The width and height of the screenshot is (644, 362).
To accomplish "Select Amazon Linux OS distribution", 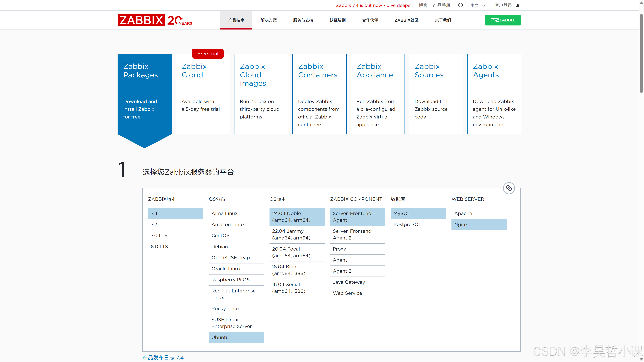I will coord(236,225).
